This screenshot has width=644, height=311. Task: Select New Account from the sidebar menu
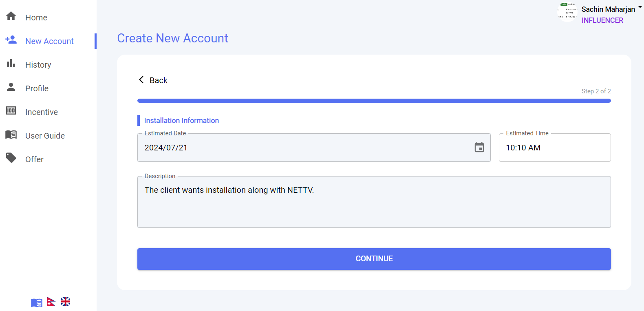[x=49, y=41]
